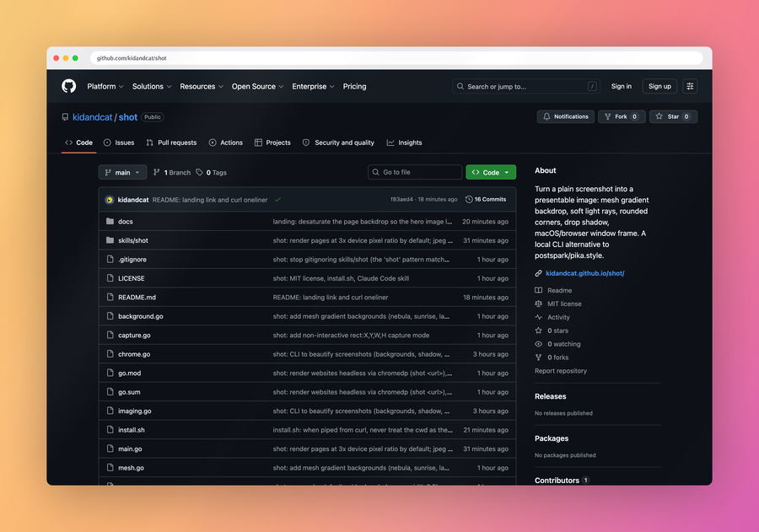Viewport: 759px width, 532px height.
Task: Click the file icon beside main.go
Action: (x=110, y=449)
